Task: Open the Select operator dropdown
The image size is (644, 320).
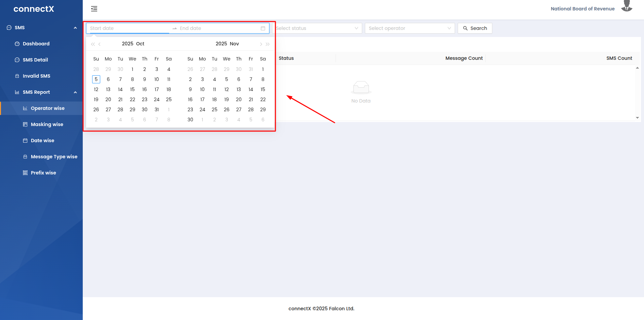Action: [x=409, y=28]
